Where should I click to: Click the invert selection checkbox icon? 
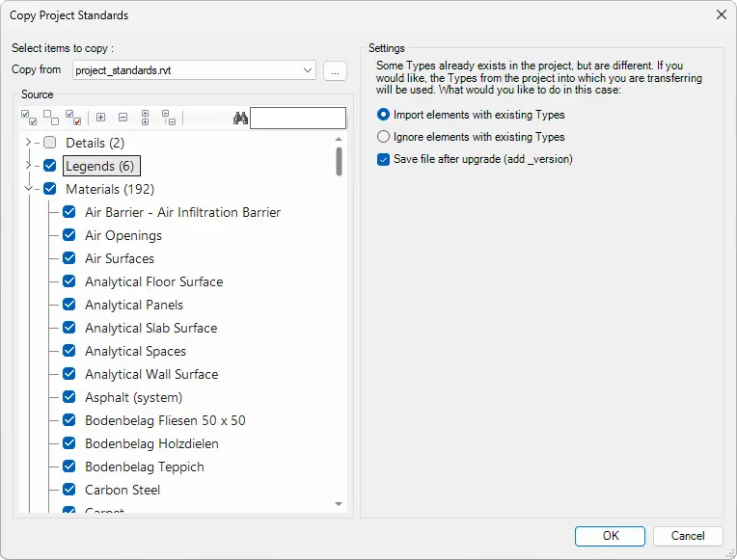pos(73,118)
